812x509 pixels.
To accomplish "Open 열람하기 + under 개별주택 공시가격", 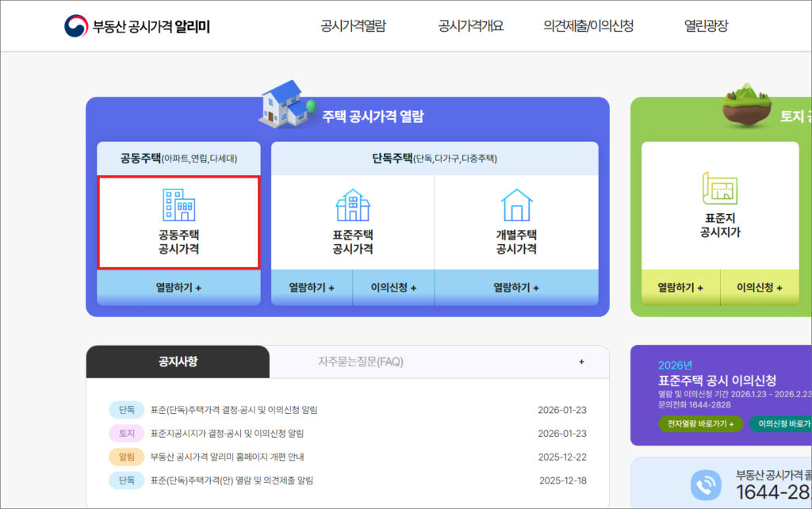I will coord(516,287).
